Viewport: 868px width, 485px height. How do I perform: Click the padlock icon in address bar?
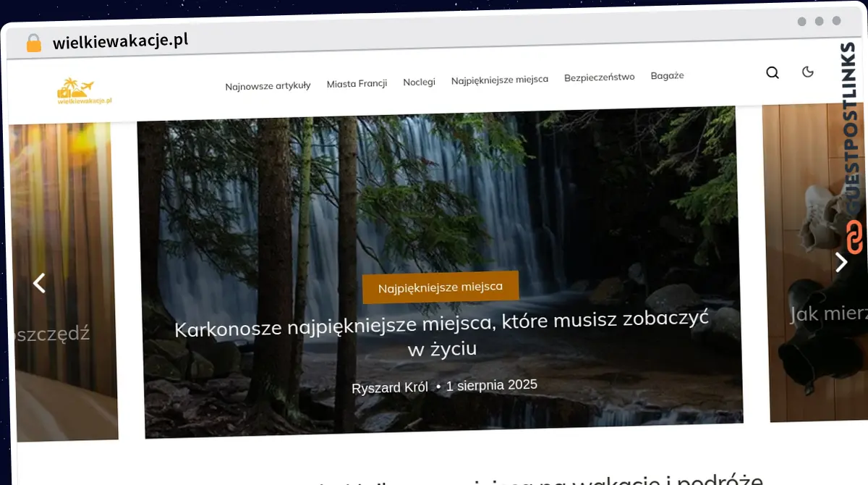tap(33, 43)
